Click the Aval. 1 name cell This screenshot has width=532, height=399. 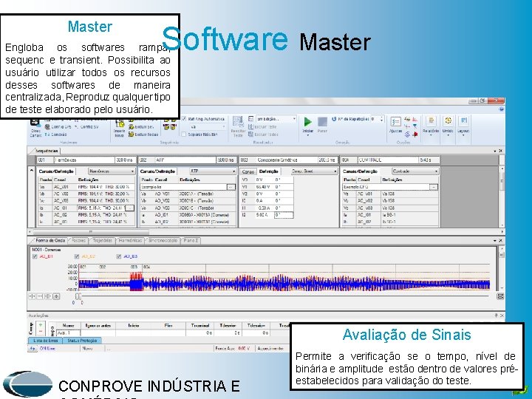(x=68, y=333)
